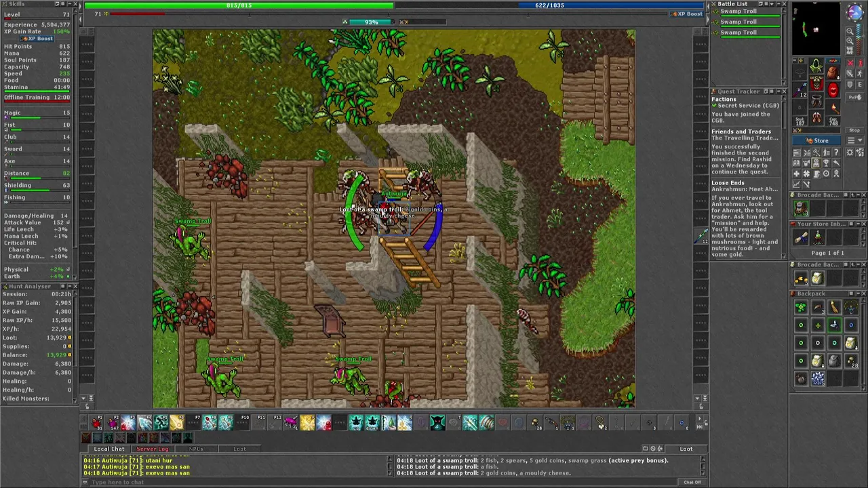
Task: Toggle chase opponent running figure button
Action: click(860, 73)
